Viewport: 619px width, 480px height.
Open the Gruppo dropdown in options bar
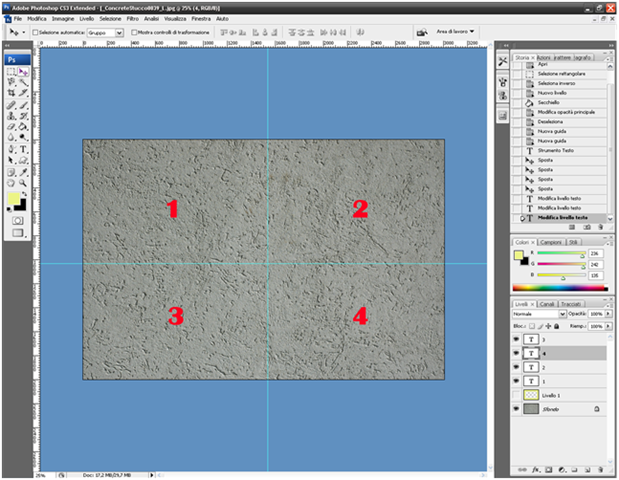pyautogui.click(x=103, y=32)
